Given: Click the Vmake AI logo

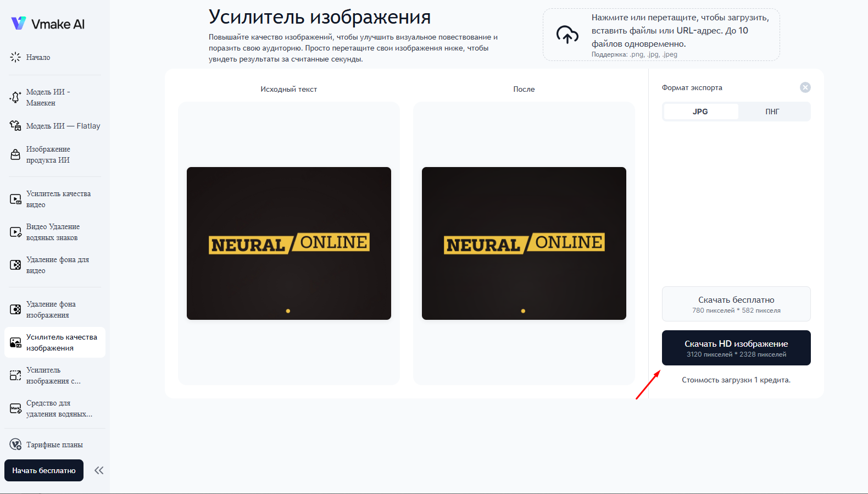Looking at the screenshot, I should 48,24.
